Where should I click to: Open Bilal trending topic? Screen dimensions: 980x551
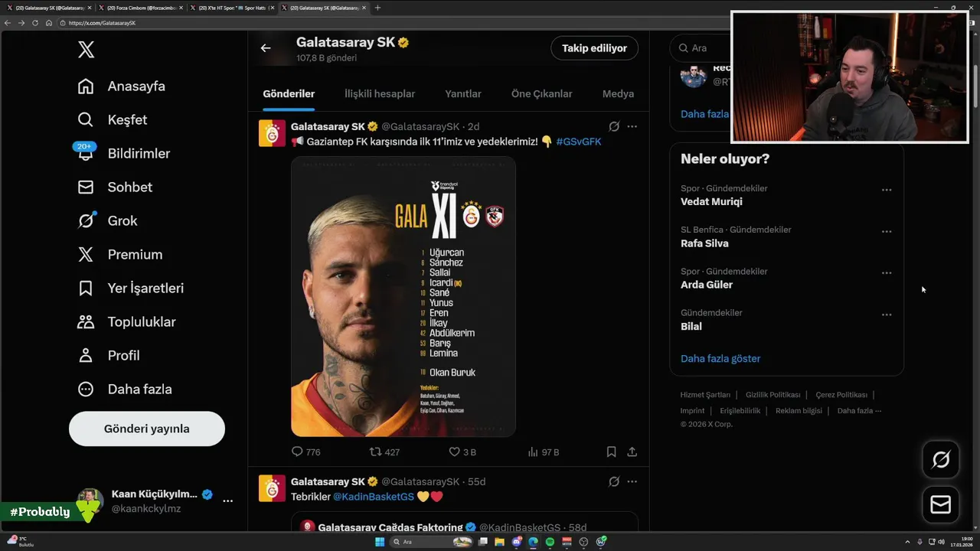(691, 326)
